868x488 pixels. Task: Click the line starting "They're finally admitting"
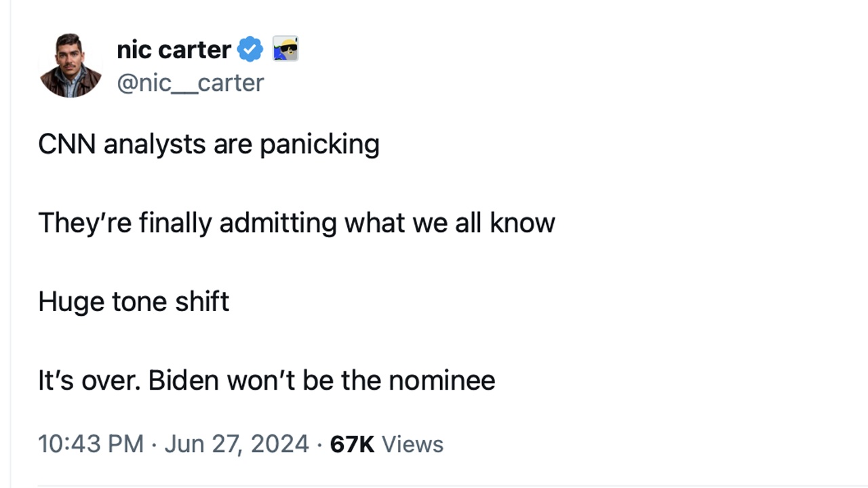pos(296,223)
